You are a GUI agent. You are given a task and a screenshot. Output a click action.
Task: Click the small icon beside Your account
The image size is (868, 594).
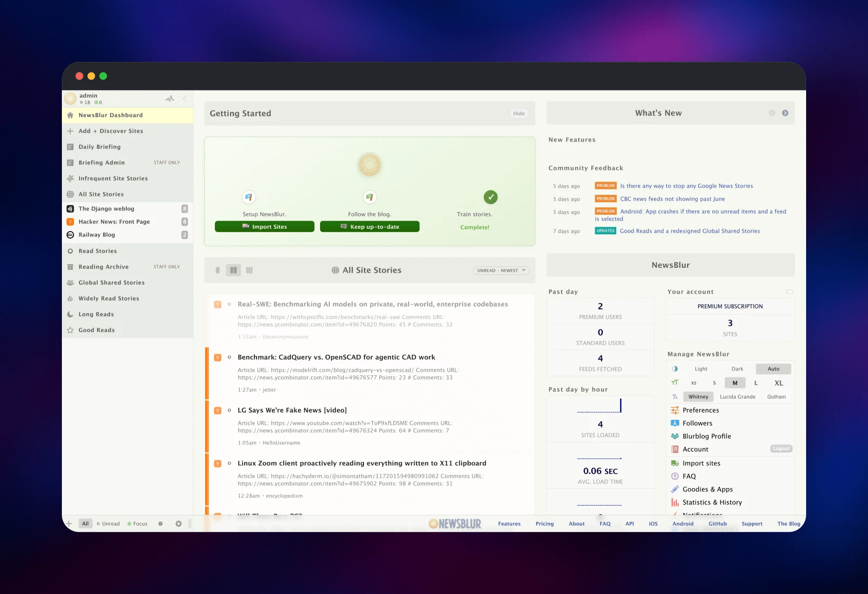point(789,292)
